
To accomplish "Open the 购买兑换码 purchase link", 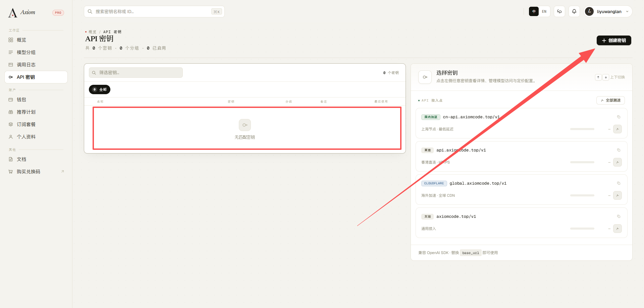I will point(36,172).
